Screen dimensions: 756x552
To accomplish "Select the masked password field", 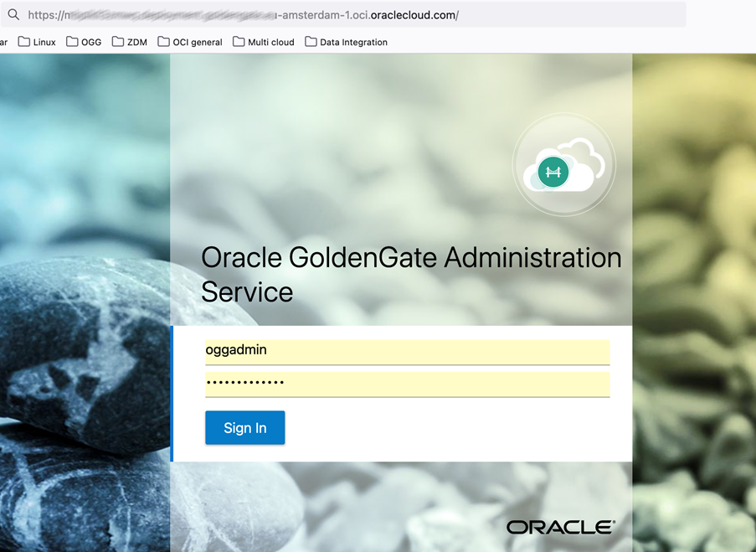I will tap(407, 383).
